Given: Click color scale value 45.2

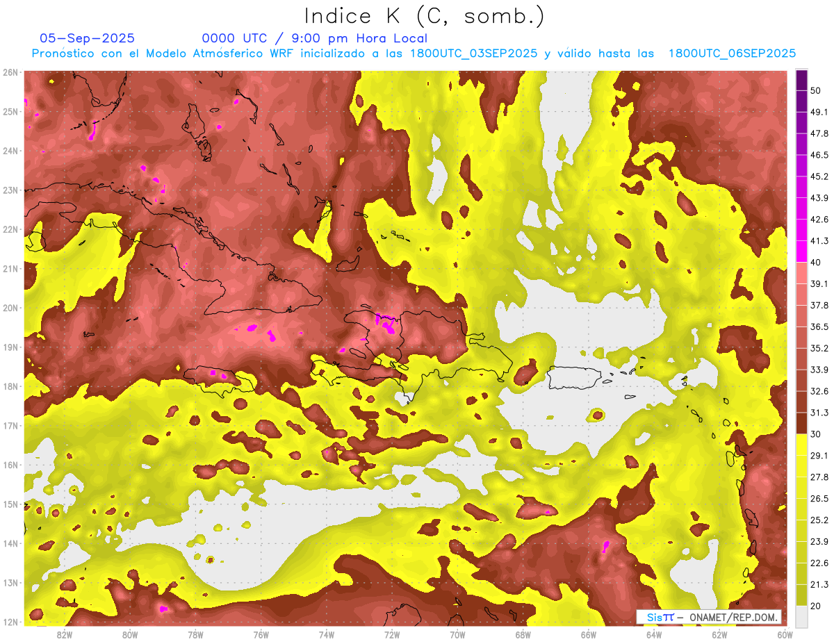Looking at the screenshot, I should (x=819, y=176).
